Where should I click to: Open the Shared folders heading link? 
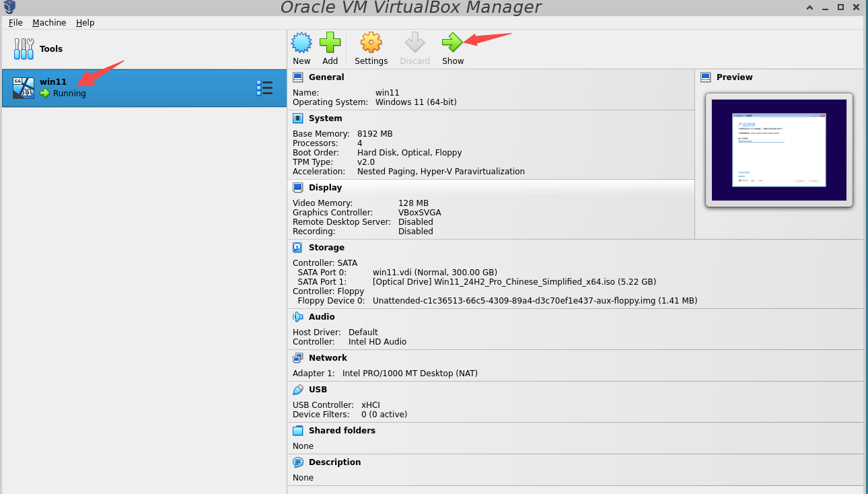click(x=342, y=431)
